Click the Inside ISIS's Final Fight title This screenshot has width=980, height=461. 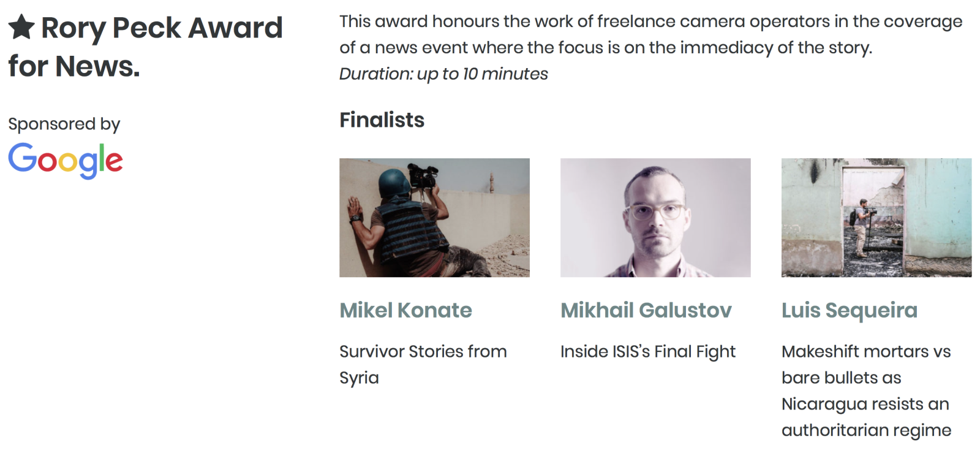click(648, 352)
